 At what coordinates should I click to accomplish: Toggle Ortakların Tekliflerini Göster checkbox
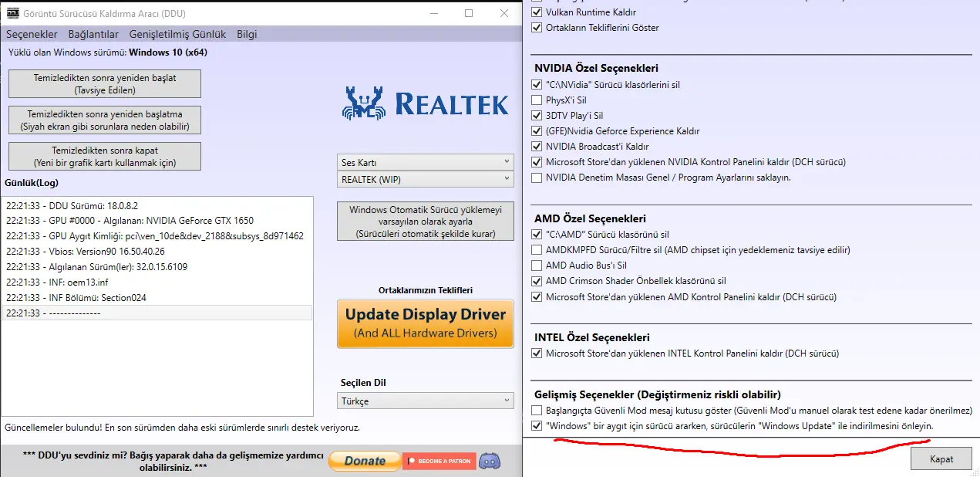(x=537, y=28)
